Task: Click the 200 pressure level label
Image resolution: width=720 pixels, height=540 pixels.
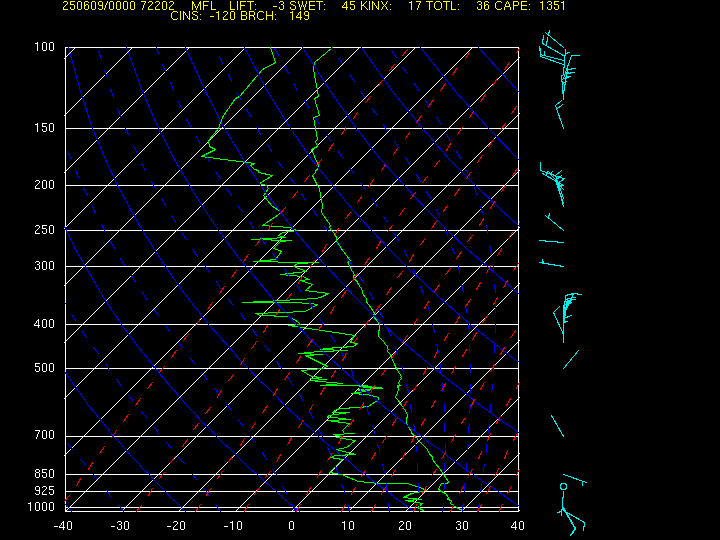Action: coord(45,185)
